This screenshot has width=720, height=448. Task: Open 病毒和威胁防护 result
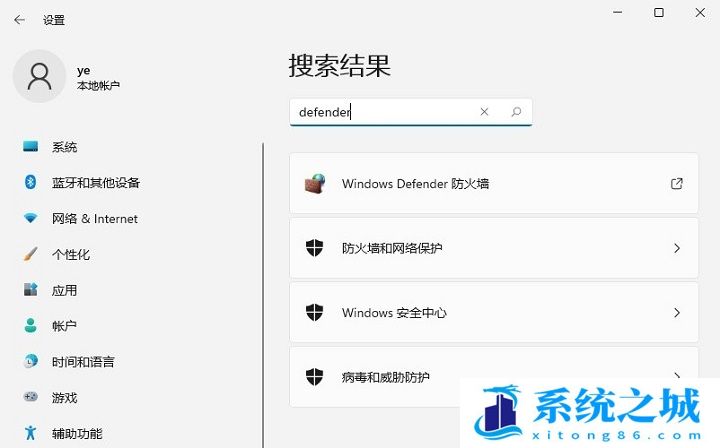point(385,377)
